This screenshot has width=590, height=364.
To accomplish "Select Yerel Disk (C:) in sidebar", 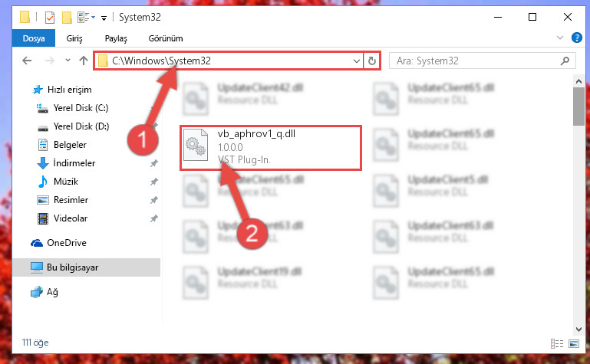I will pyautogui.click(x=81, y=108).
